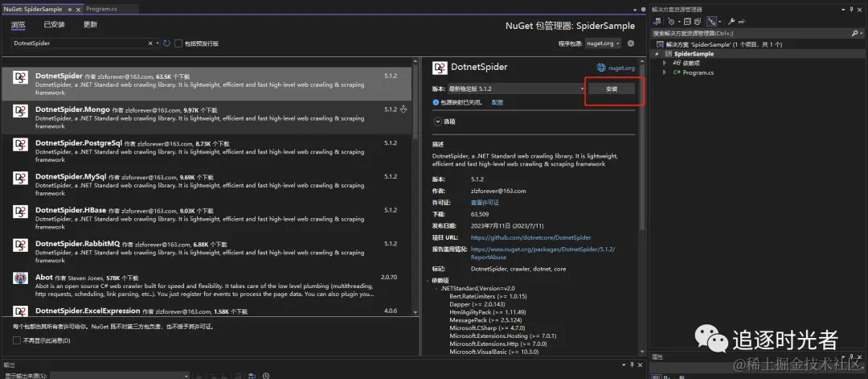The height and width of the screenshot is (379, 868).
Task: Click the package source mapping info icon
Action: [x=436, y=102]
